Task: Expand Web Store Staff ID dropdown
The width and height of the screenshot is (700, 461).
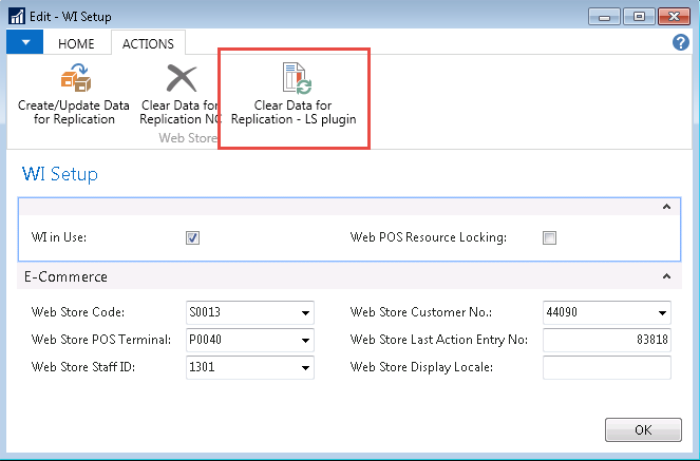Action: pyautogui.click(x=305, y=367)
